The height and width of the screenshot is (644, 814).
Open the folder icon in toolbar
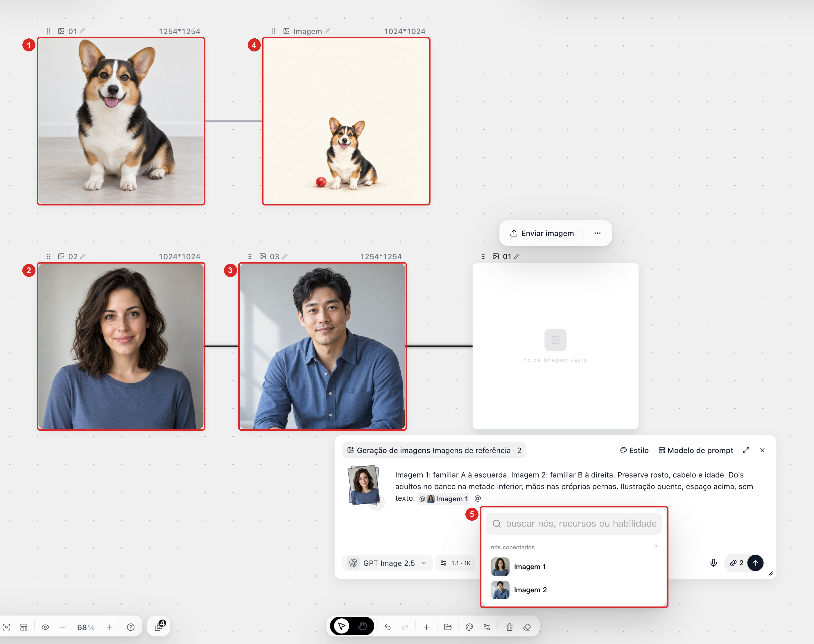click(448, 627)
